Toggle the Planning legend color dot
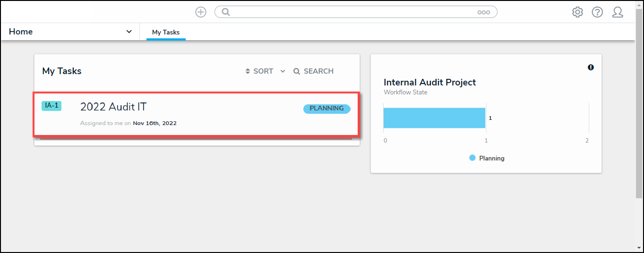 [x=472, y=158]
